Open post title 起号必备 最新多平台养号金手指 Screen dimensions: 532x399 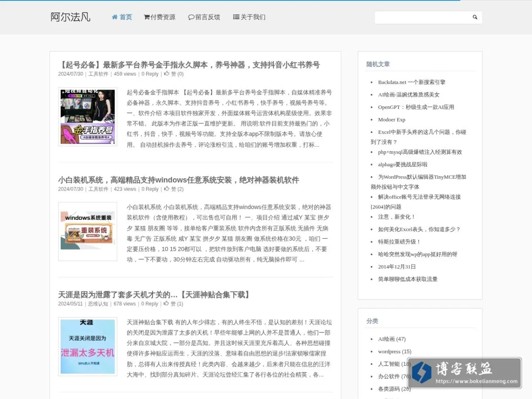[x=189, y=65]
